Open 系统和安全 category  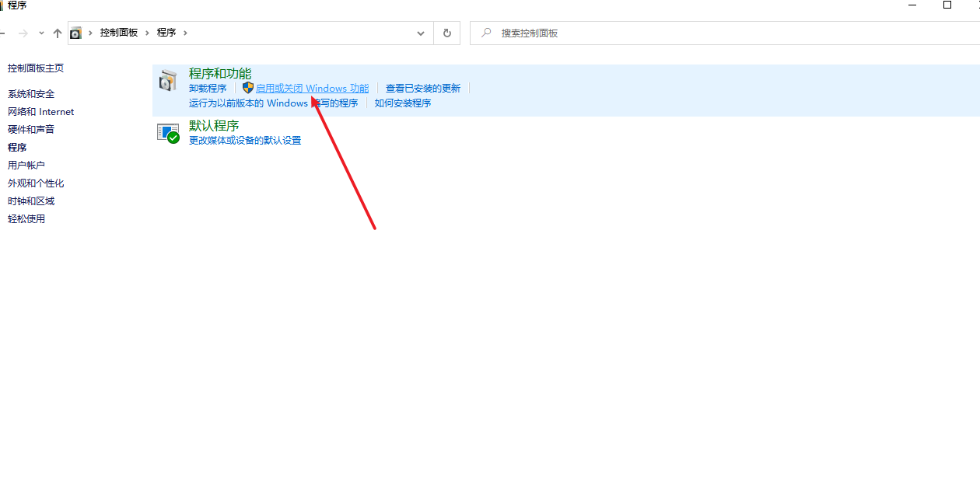[x=31, y=94]
